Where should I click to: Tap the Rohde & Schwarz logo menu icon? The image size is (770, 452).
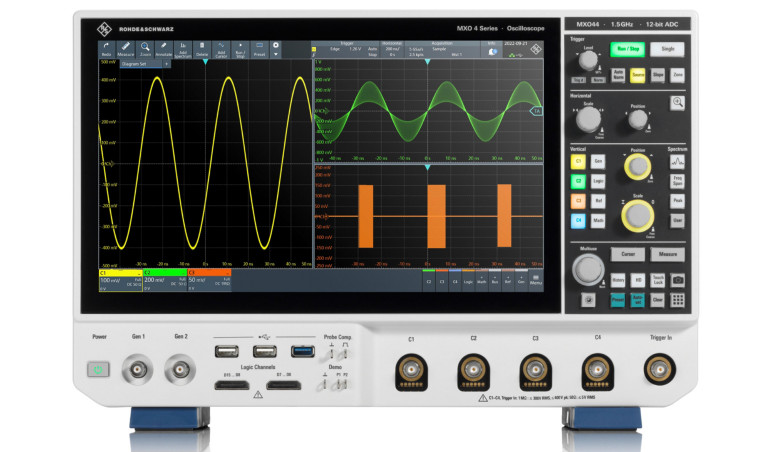536,49
